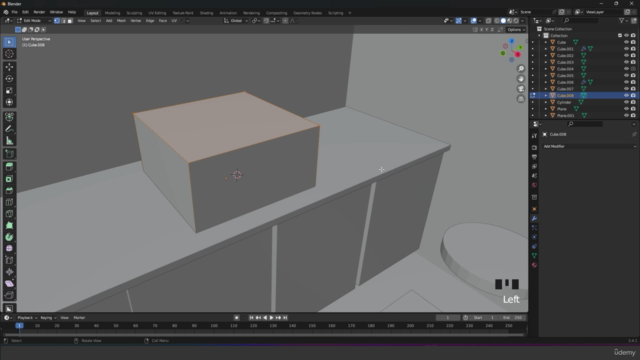Select the Measure tool

9,141
